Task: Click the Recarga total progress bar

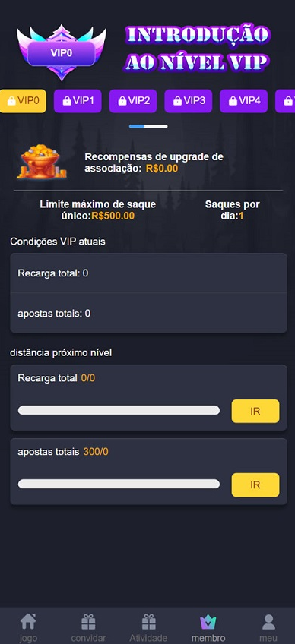Action: 119,410
